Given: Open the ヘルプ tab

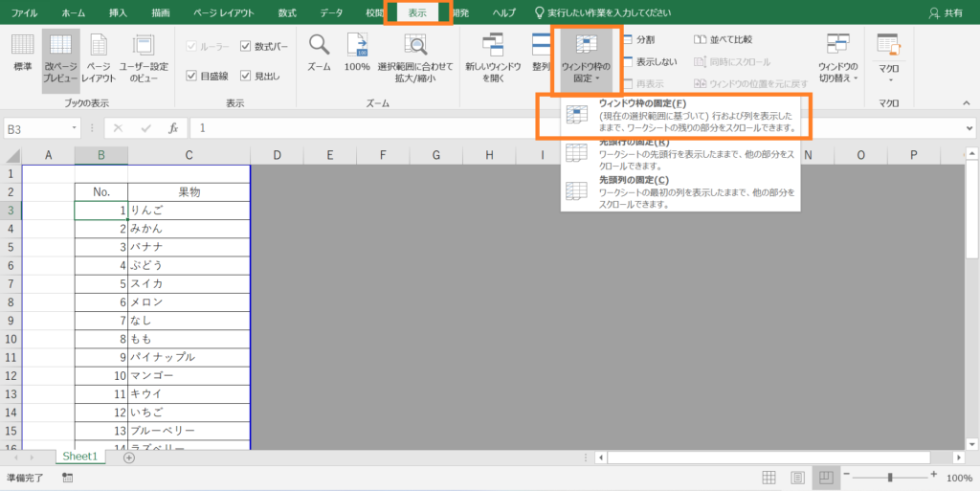Looking at the screenshot, I should coord(503,12).
